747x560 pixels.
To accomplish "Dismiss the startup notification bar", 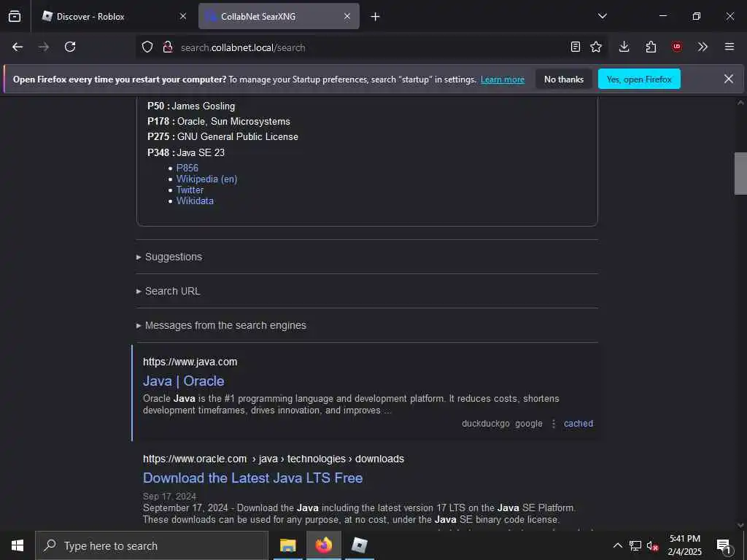I will (729, 79).
